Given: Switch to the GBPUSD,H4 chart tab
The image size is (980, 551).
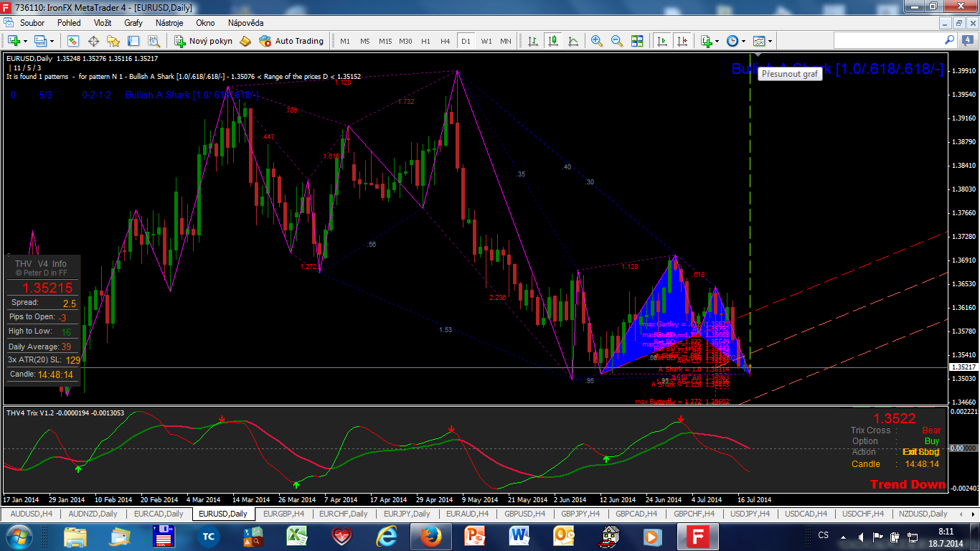Looking at the screenshot, I should 526,514.
